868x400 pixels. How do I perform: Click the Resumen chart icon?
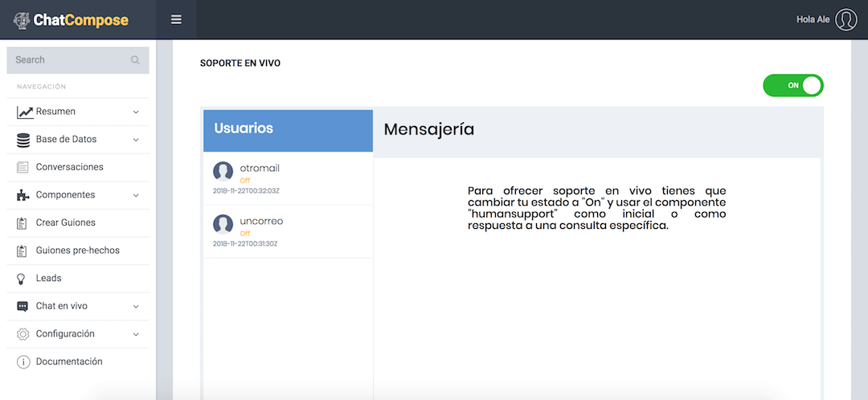coord(25,112)
